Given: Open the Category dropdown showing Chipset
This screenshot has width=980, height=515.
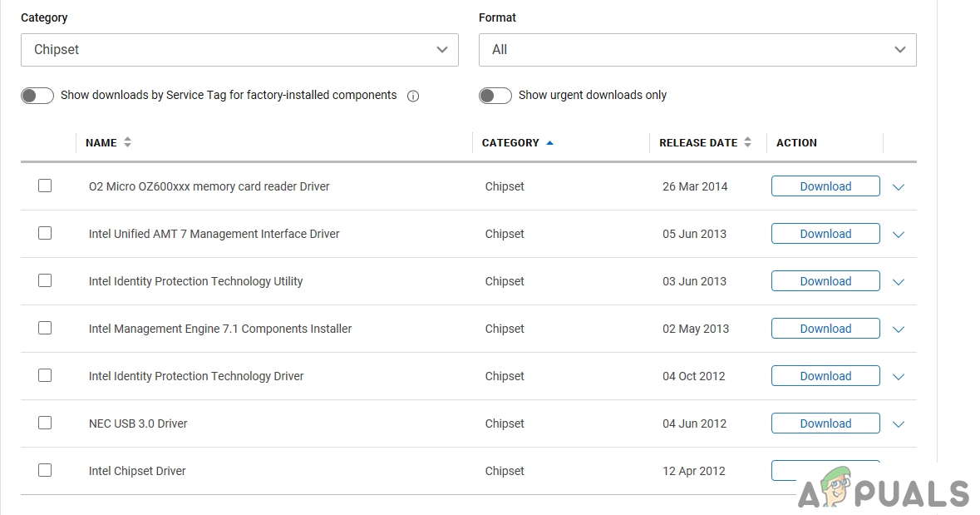Looking at the screenshot, I should [239, 50].
